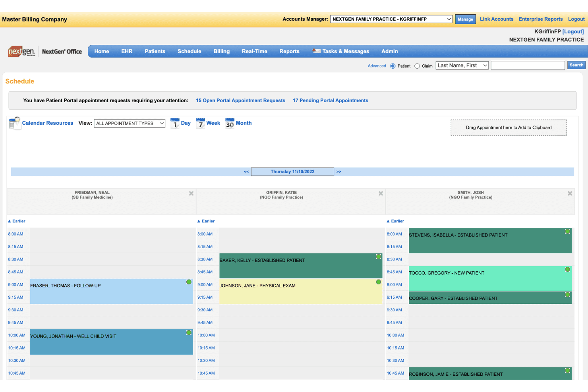Click the Manage button
The width and height of the screenshot is (588, 392).
[x=465, y=19]
